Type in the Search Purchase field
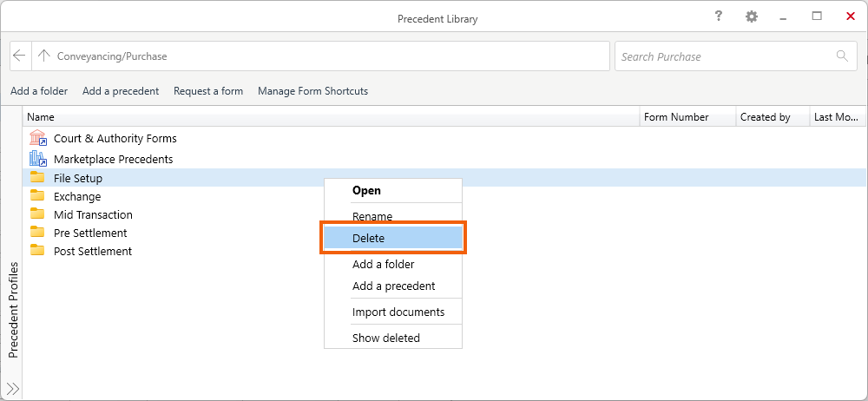The image size is (868, 401). point(725,56)
